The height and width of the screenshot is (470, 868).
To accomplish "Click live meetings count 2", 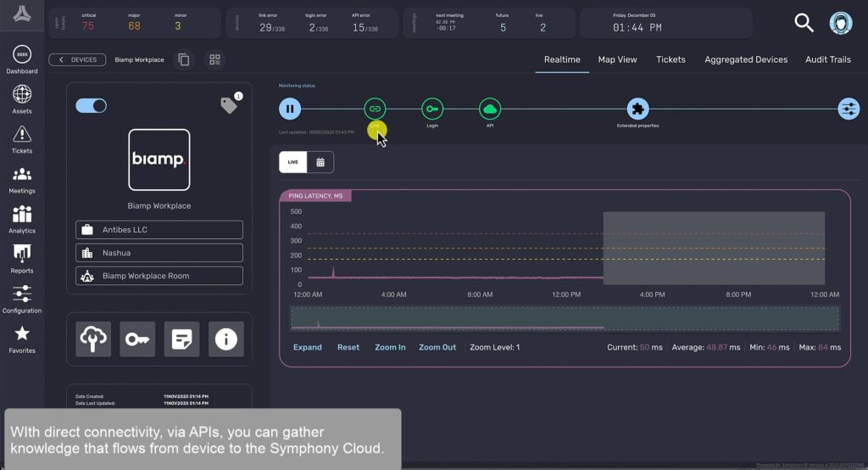I will pos(542,27).
